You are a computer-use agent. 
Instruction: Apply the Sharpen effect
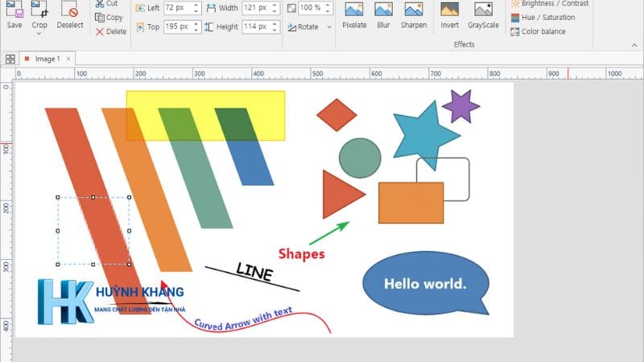[414, 14]
